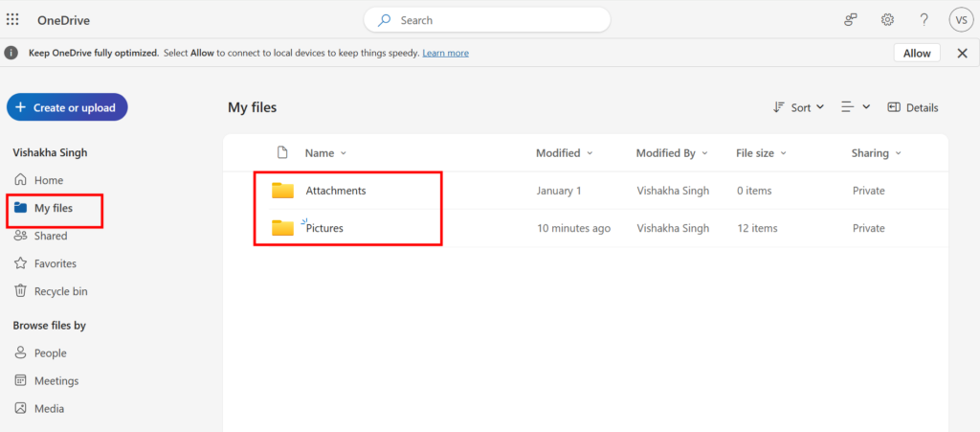Screen dimensions: 980x432
Task: Click the Shared people icon
Action: (21, 236)
